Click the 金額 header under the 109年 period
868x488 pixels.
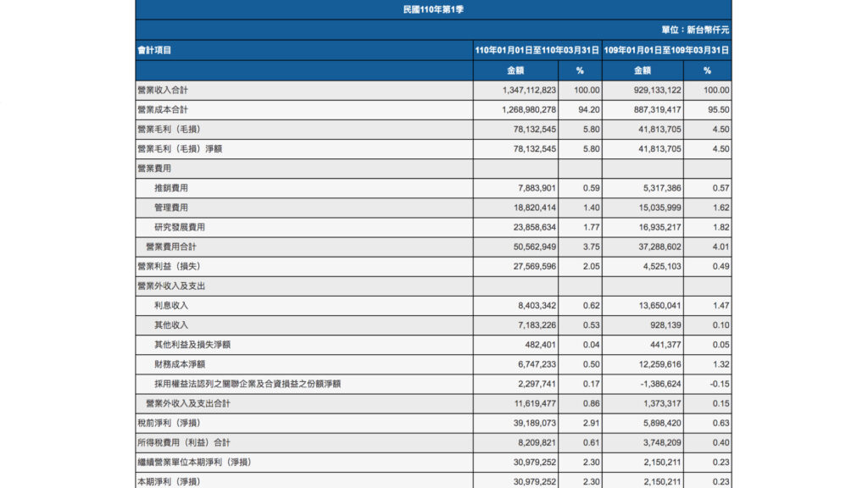tap(643, 71)
